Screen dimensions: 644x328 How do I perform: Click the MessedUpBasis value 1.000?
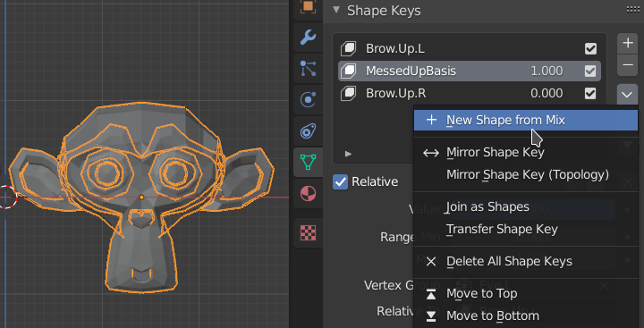tap(547, 71)
